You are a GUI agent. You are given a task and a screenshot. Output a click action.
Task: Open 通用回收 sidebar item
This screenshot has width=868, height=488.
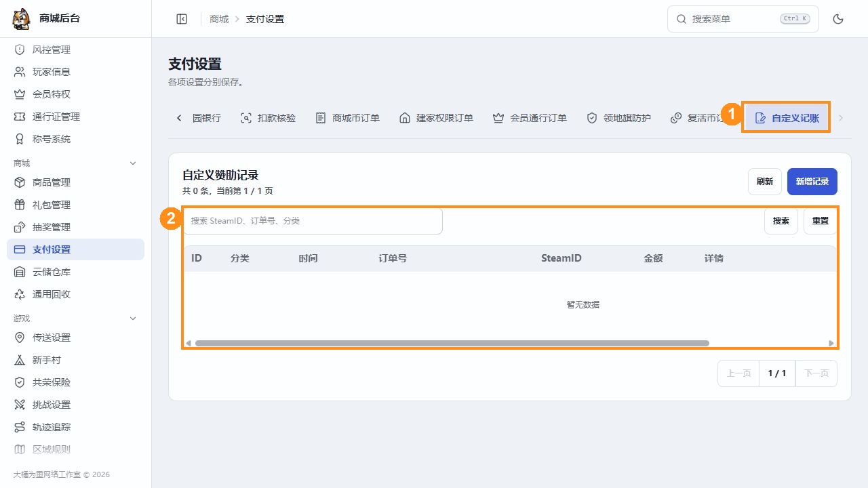click(75, 294)
